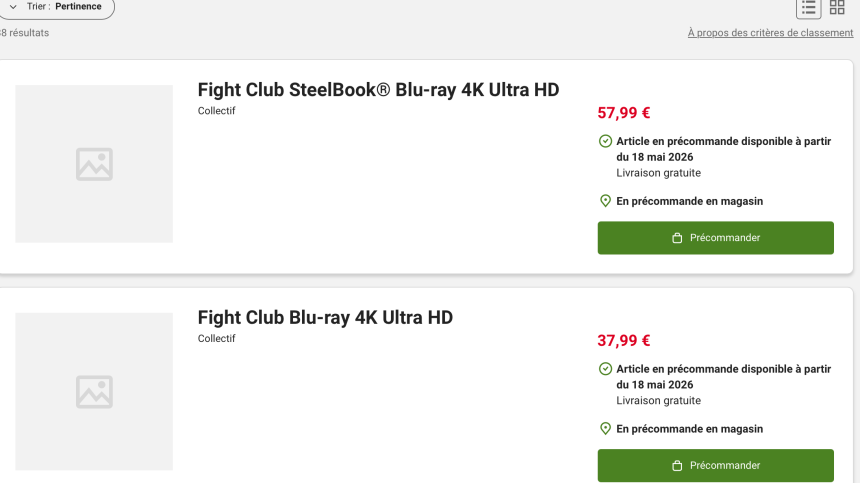
Task: Click the shopping bag icon in second Précommander button
Action: (677, 466)
